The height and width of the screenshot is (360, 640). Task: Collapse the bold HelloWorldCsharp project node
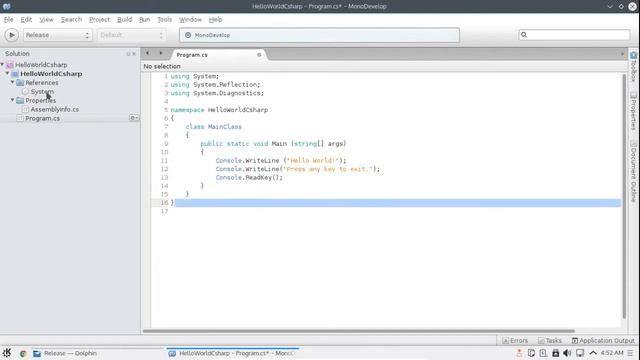point(7,73)
